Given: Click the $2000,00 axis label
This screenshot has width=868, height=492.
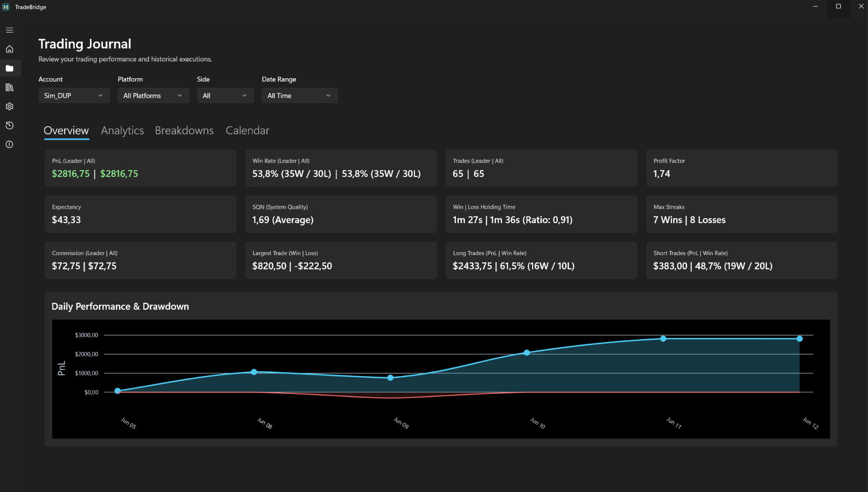Looking at the screenshot, I should (86, 354).
